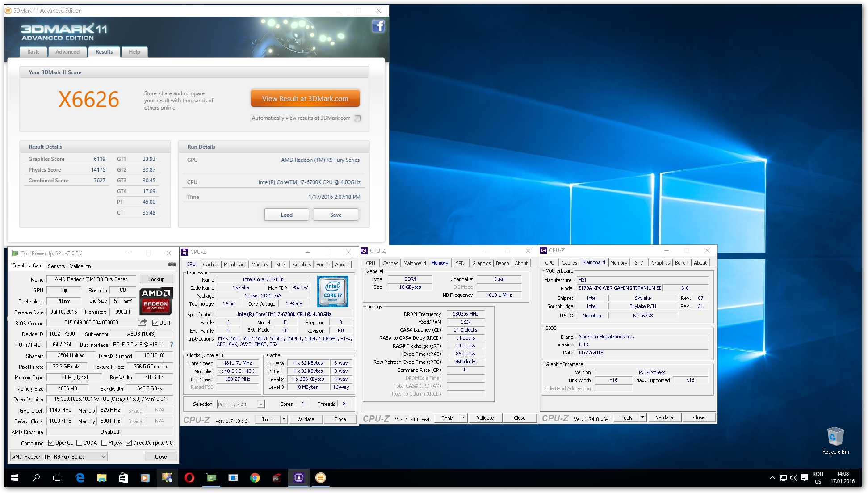This screenshot has width=868, height=493.
Task: Click the AMD Radeon Graphics logo
Action: click(x=156, y=300)
